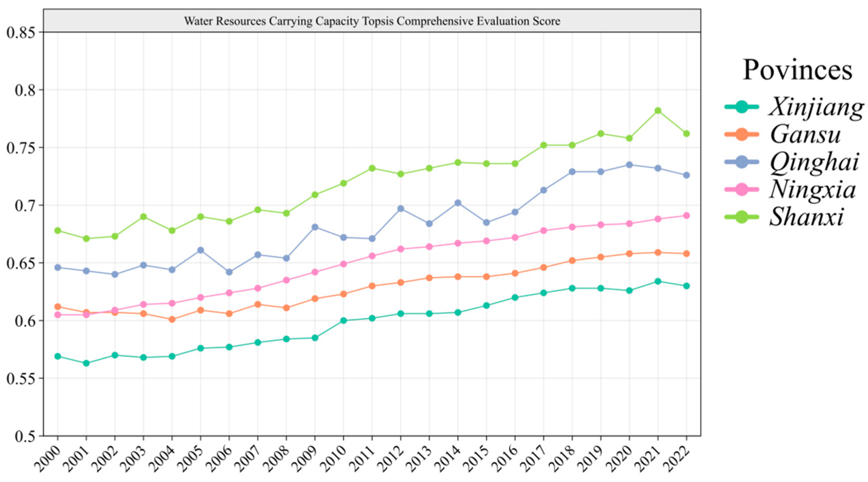This screenshot has width=868, height=482.
Task: Click the Povinces legend title
Action: coord(797,70)
